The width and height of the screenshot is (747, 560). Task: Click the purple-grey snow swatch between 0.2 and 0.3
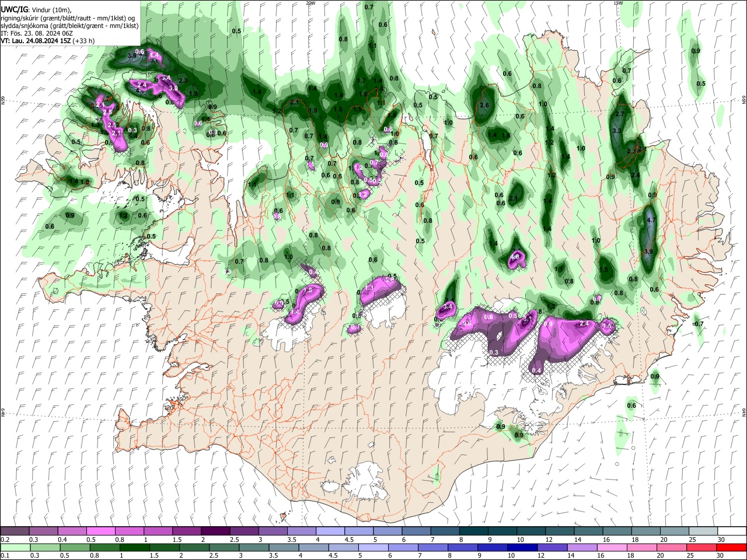[x=15, y=531]
